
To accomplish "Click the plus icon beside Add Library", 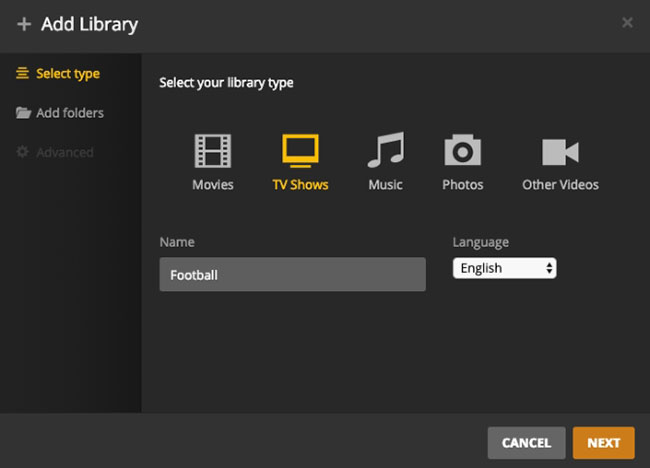I will pyautogui.click(x=24, y=24).
